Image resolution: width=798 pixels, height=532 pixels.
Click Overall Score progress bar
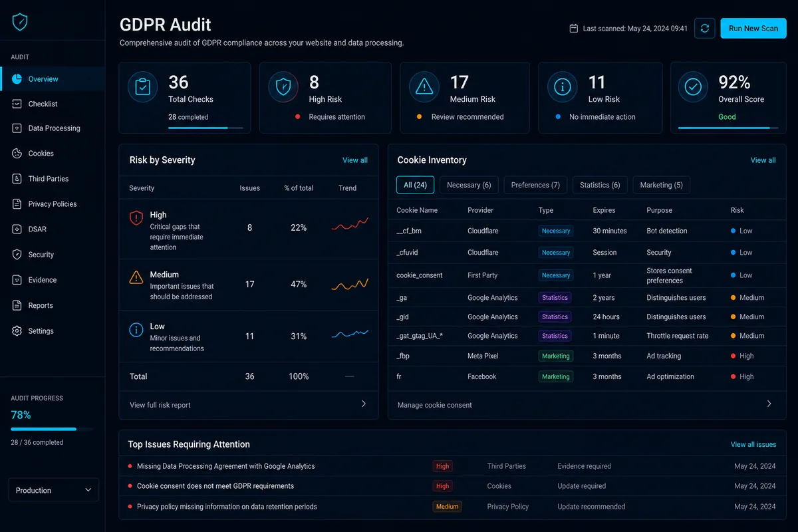728,127
